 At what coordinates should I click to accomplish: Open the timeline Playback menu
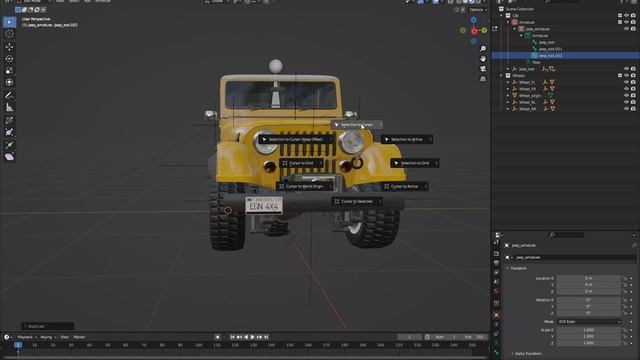click(x=27, y=337)
